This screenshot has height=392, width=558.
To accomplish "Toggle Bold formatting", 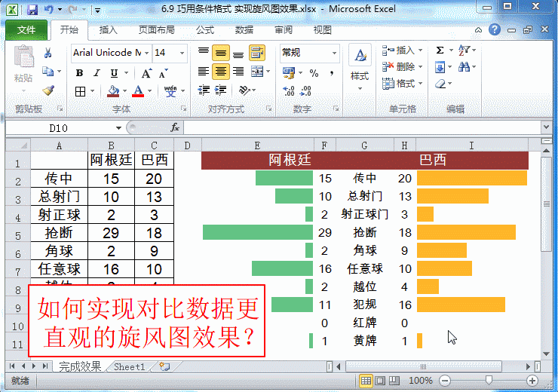I will click(79, 73).
